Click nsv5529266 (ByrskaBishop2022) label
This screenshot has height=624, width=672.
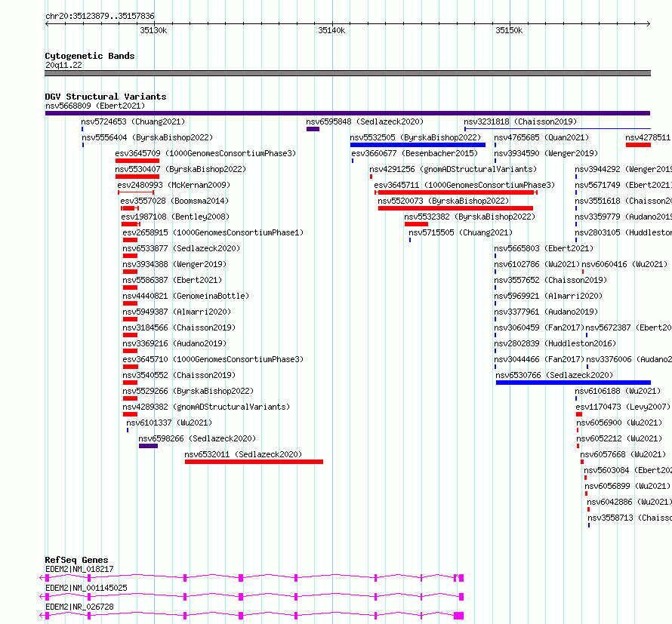[188, 391]
